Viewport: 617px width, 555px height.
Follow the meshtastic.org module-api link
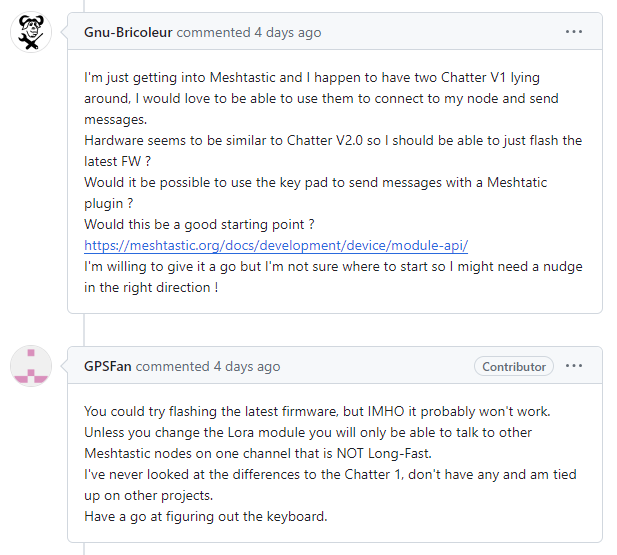click(x=276, y=245)
